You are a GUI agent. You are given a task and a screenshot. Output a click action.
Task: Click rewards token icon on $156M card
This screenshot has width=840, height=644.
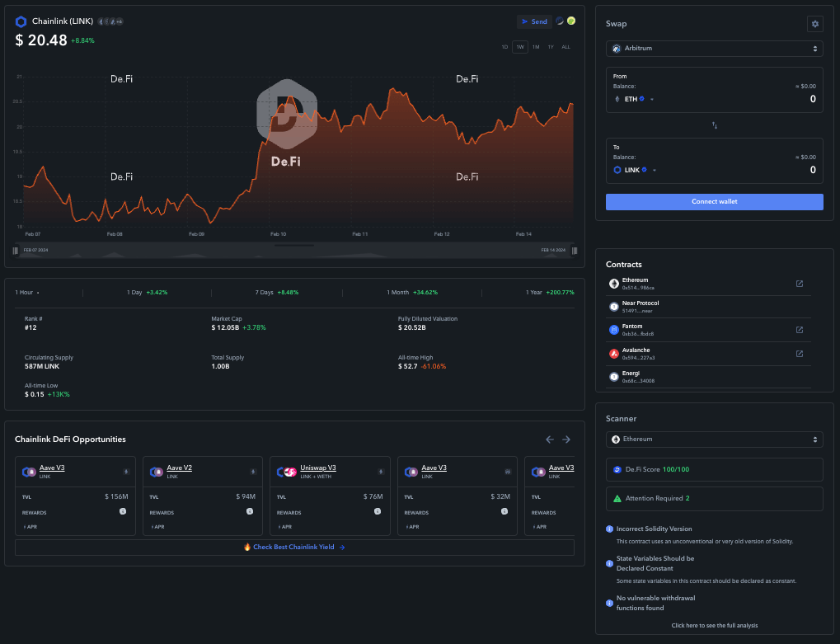click(123, 512)
